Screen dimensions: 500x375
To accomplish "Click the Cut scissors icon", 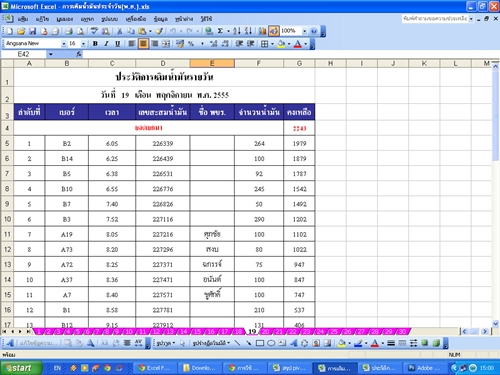I will click(x=119, y=31).
